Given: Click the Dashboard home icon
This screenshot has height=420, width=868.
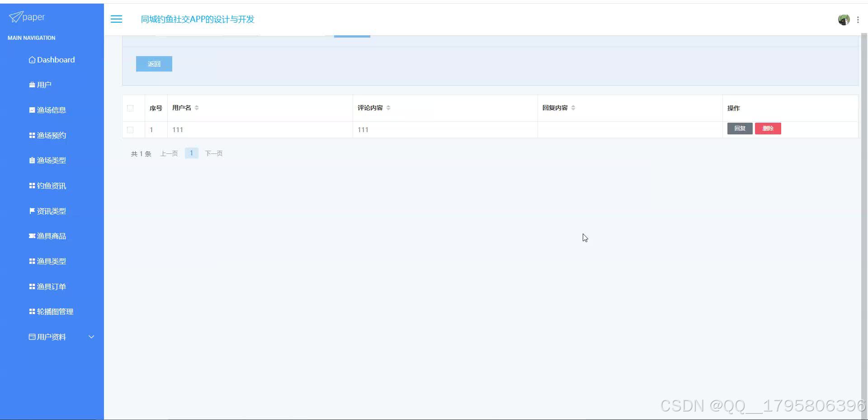Looking at the screenshot, I should [x=32, y=60].
